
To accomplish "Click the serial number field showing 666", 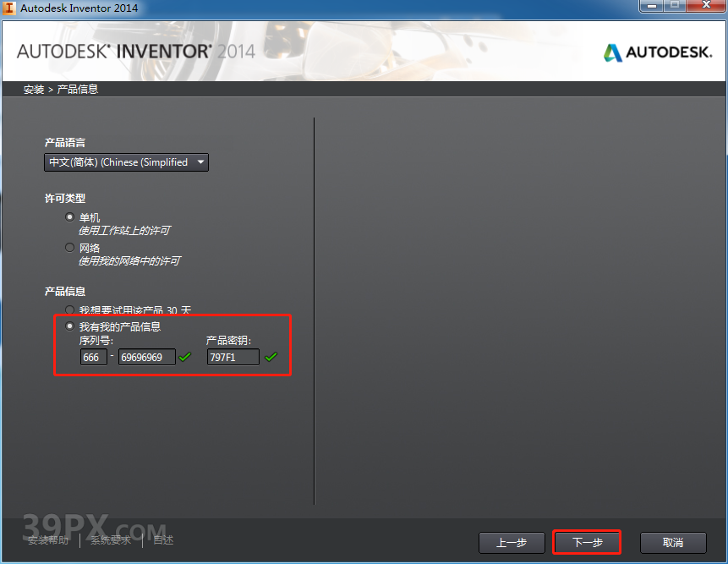I will (91, 357).
